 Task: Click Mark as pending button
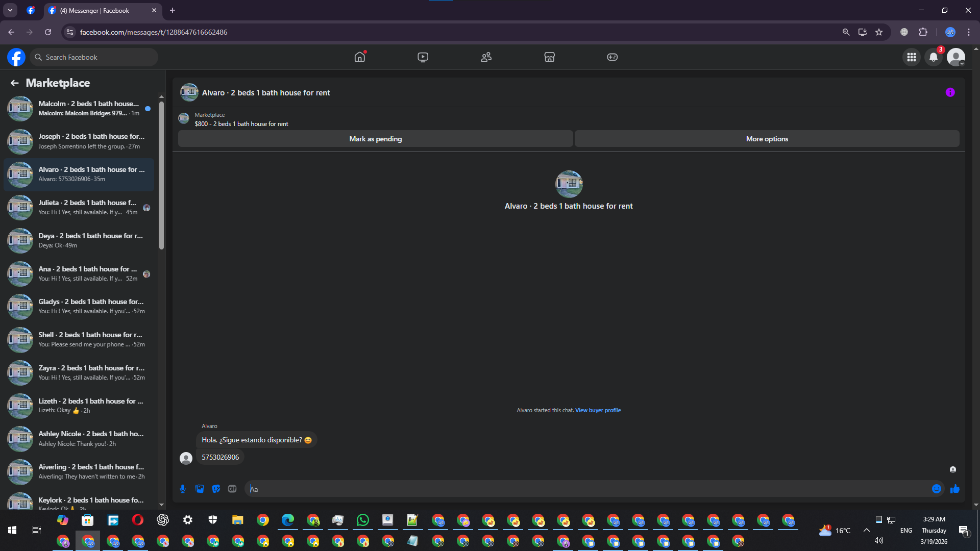click(375, 139)
